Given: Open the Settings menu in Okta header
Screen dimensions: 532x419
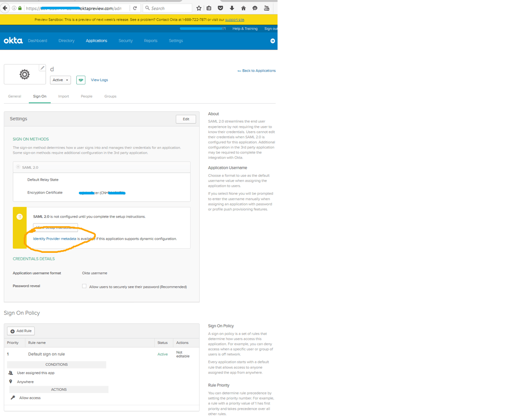Looking at the screenshot, I should (176, 41).
